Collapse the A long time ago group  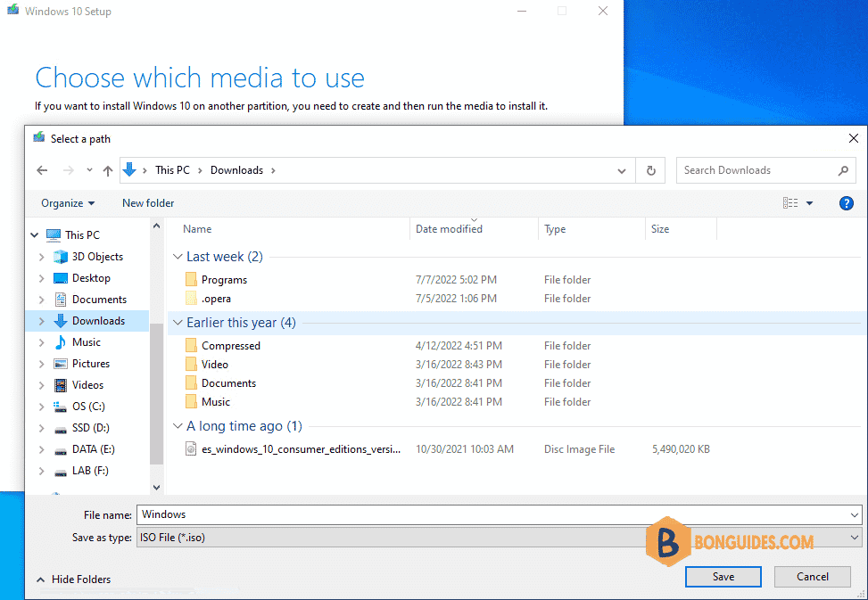click(178, 426)
